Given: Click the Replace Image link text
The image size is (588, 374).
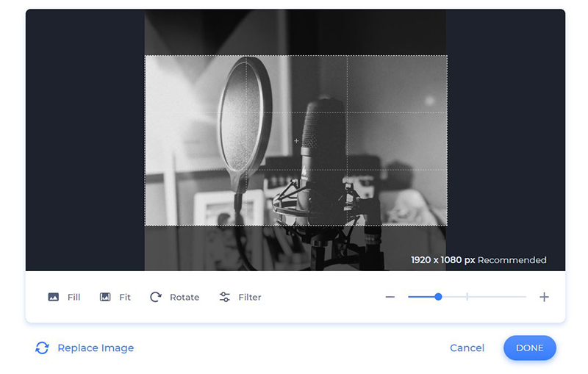Looking at the screenshot, I should (96, 348).
